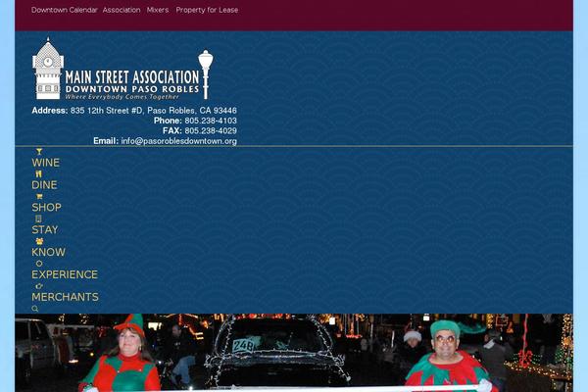Screen dimensions: 588x392
Task: Click the fork and knife icon above DINE
Action: coord(39,173)
